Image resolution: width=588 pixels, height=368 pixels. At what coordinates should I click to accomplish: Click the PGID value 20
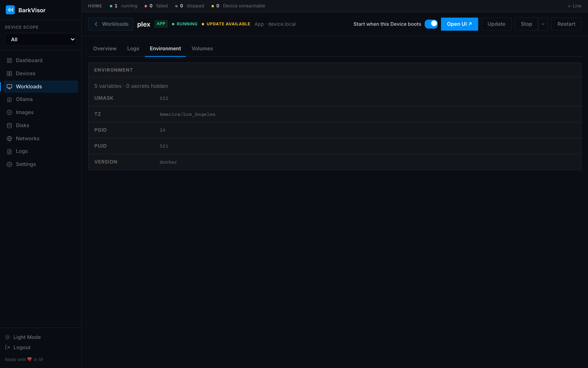pos(163,130)
